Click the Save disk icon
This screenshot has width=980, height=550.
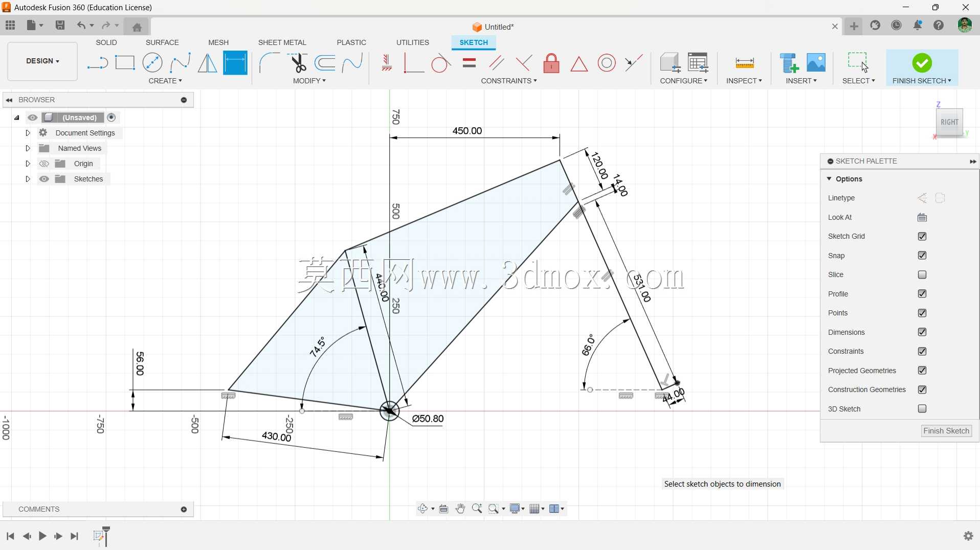coord(60,25)
